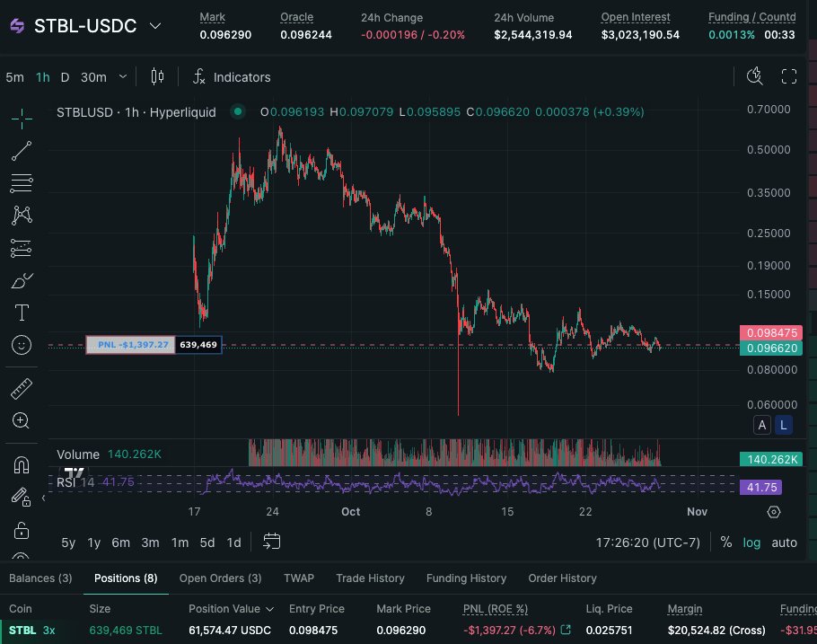
Task: Open chart settings gear near date axis
Action: click(x=774, y=512)
